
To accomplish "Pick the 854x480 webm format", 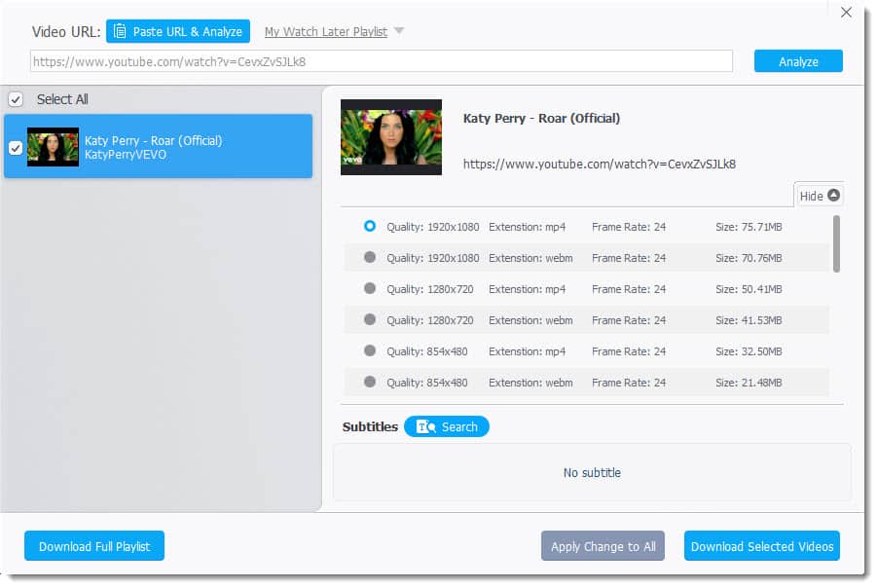I will coord(370,382).
